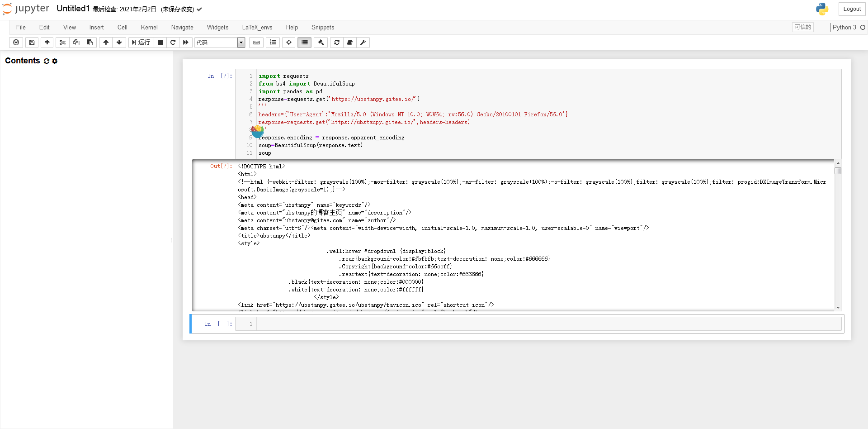Click the kernel idle circle indicator

pyautogui.click(x=863, y=28)
